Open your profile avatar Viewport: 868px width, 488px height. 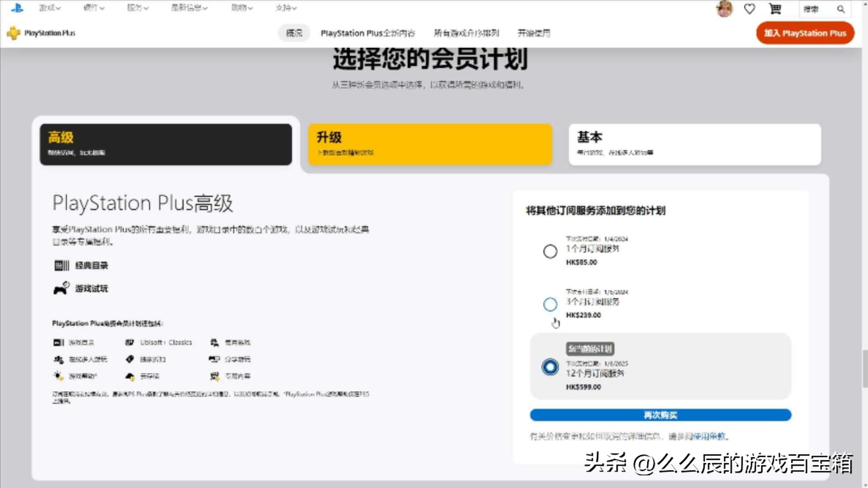(x=724, y=9)
